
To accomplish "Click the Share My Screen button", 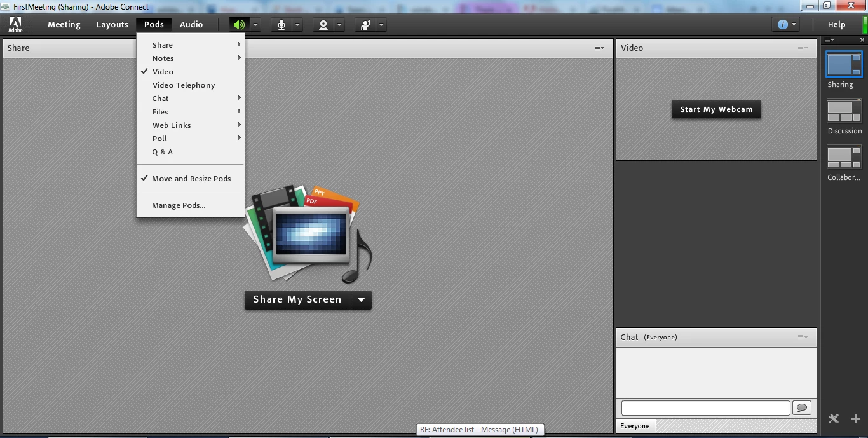I will [x=297, y=300].
